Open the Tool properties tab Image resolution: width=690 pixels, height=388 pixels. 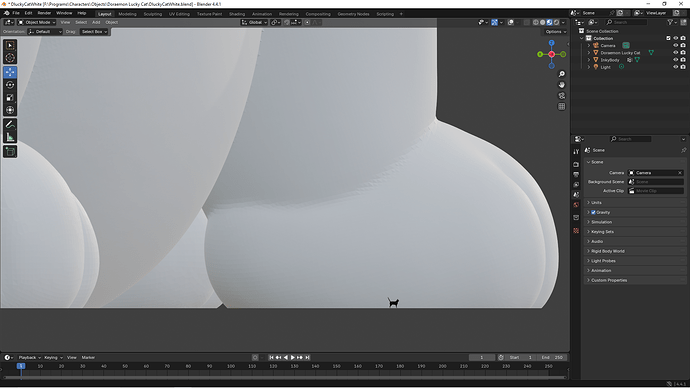click(x=576, y=151)
